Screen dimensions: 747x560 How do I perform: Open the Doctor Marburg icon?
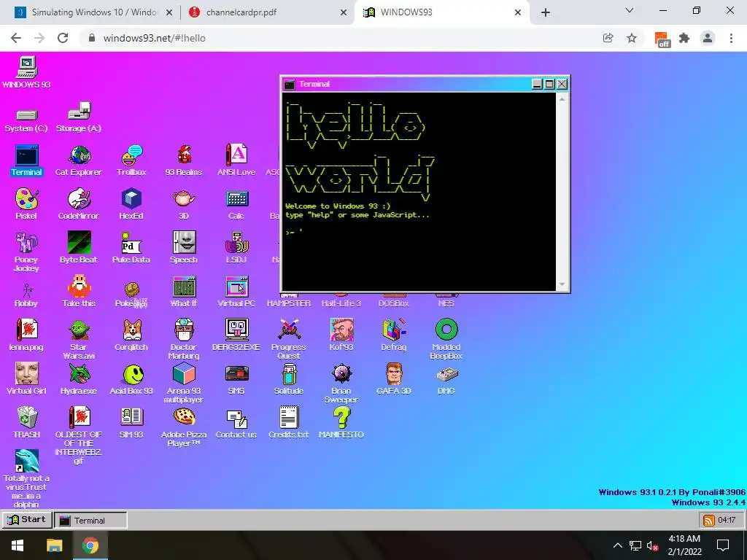tap(184, 330)
